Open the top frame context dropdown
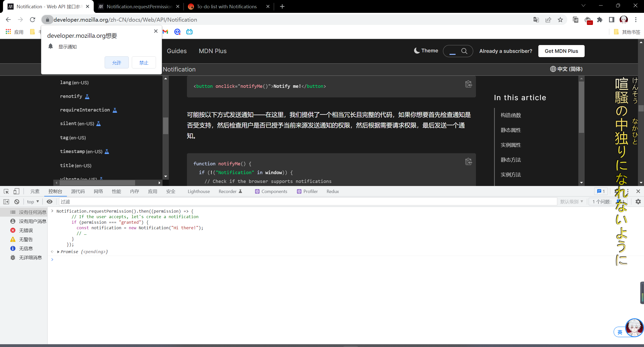Viewport: 644px width, 347px height. click(x=32, y=202)
